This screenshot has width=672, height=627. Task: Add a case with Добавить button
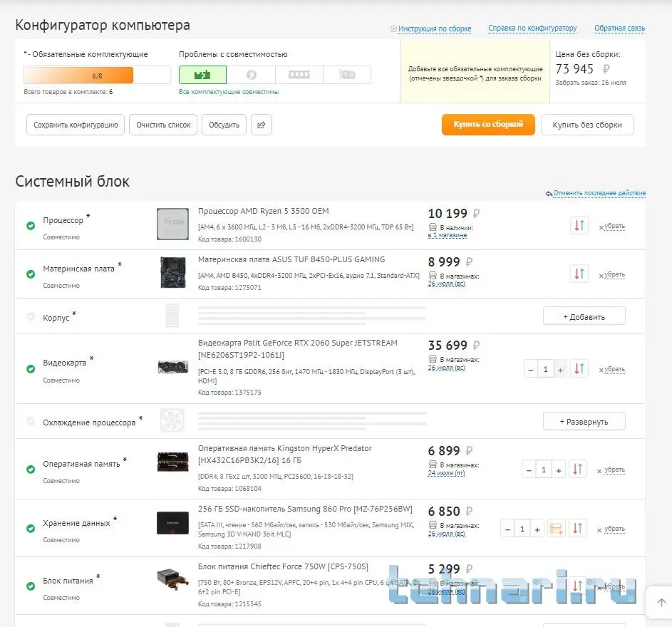pyautogui.click(x=584, y=317)
